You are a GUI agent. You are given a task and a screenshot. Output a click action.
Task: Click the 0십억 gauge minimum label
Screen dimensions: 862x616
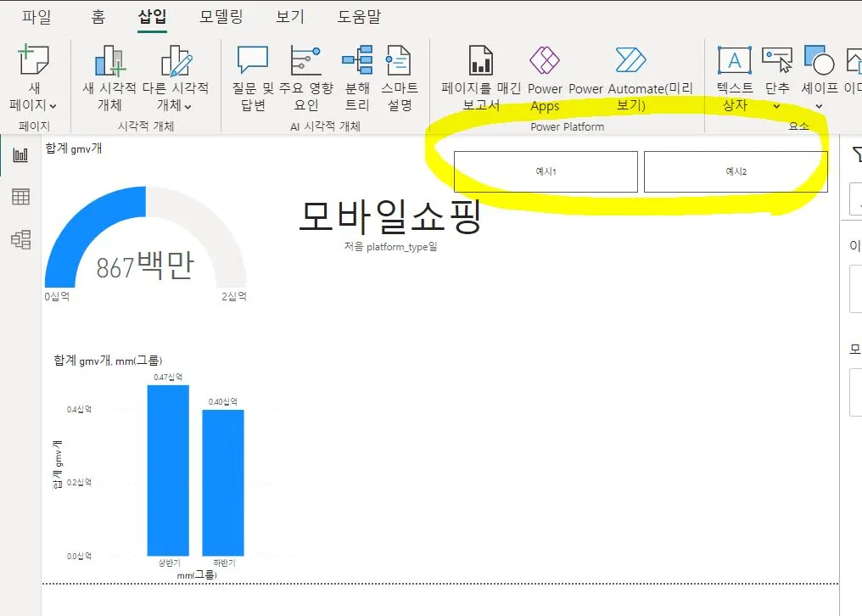coord(57,296)
